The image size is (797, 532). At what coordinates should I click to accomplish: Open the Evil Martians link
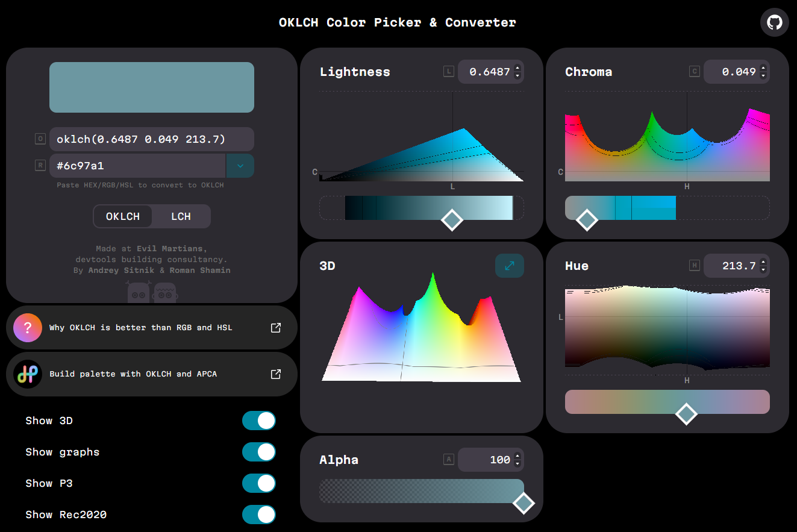pyautogui.click(x=171, y=248)
